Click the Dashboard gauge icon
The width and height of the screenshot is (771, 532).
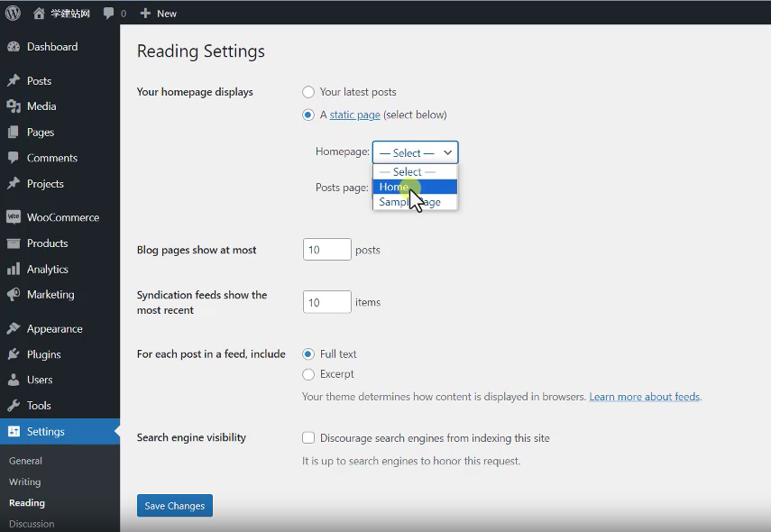tap(14, 47)
